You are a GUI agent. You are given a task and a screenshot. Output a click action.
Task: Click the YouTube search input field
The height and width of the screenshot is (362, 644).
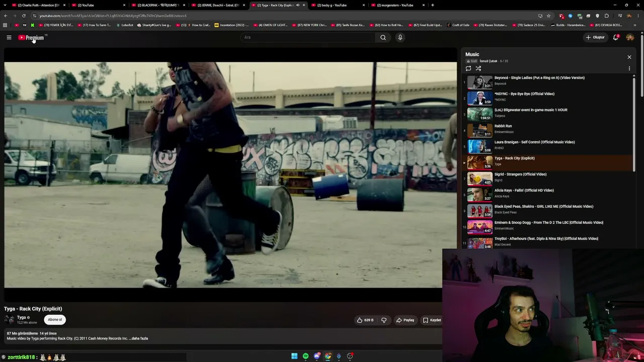point(308,37)
